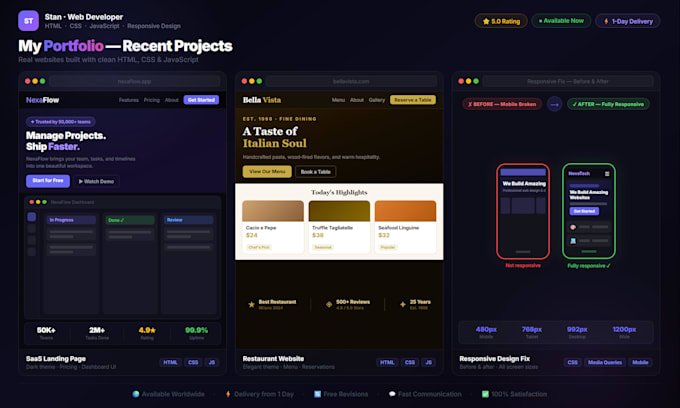The width and height of the screenshot is (680, 408).
Task: Click the speech bubble Fast Communication icon
Action: click(392, 394)
